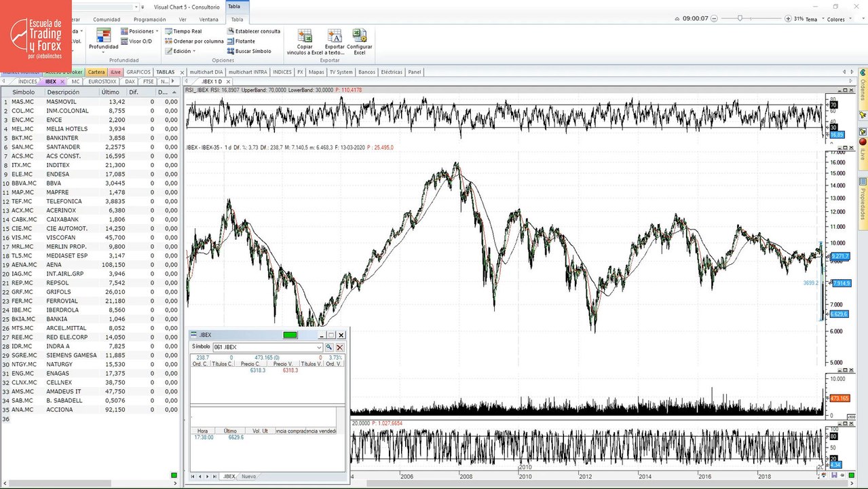
Task: Select the Nuevo tab in .IBEX window
Action: 249,477
